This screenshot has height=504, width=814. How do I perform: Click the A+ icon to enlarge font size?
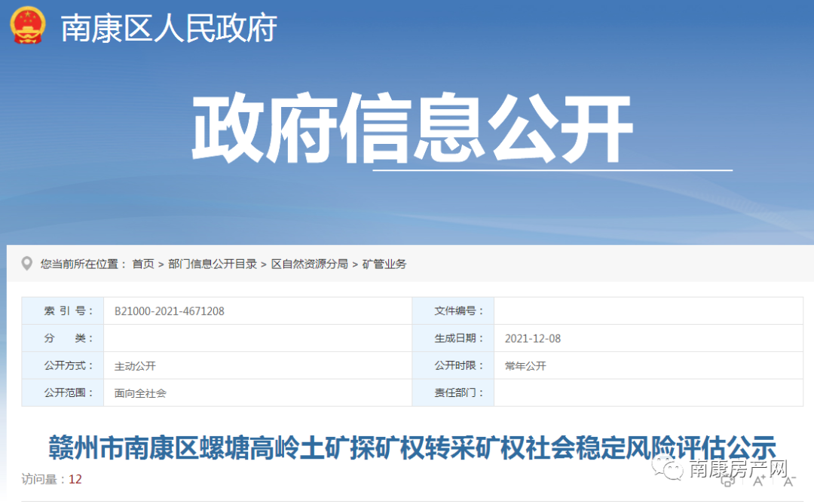(x=759, y=481)
